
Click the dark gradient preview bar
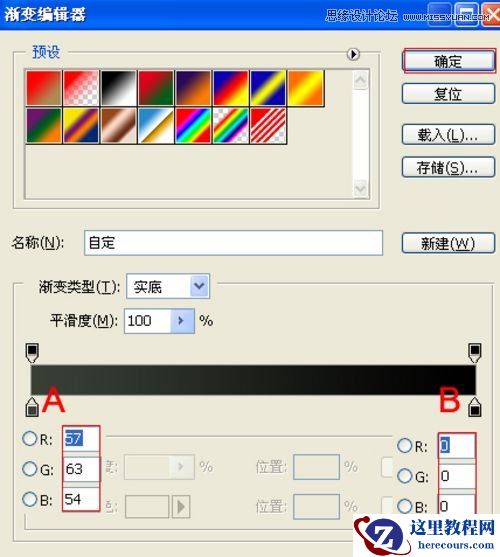[x=253, y=380]
